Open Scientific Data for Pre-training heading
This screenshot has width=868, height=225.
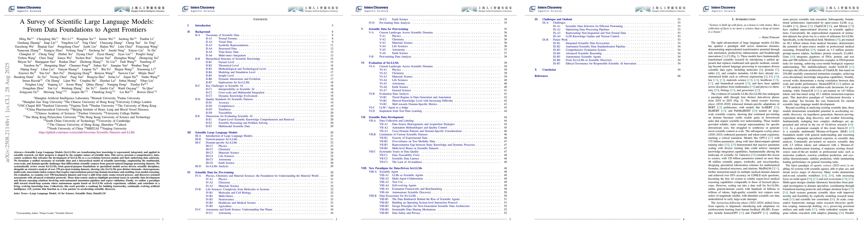[x=214, y=172]
